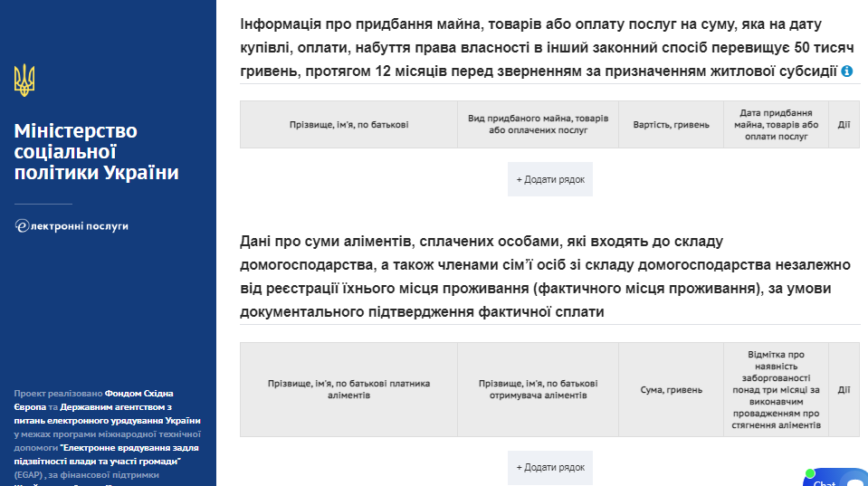Open Міністерство соціальної політики України title link
Image resolution: width=868 pixels, height=486 pixels.
point(96,151)
